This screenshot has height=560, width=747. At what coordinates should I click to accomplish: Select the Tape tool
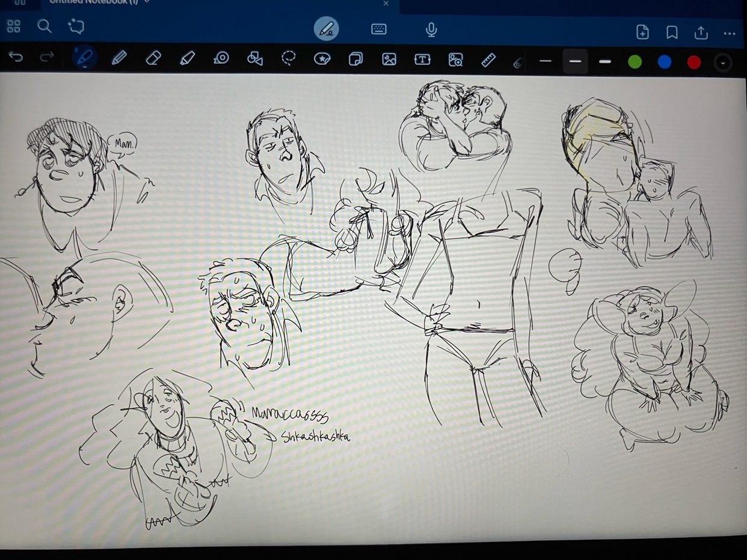coord(221,58)
